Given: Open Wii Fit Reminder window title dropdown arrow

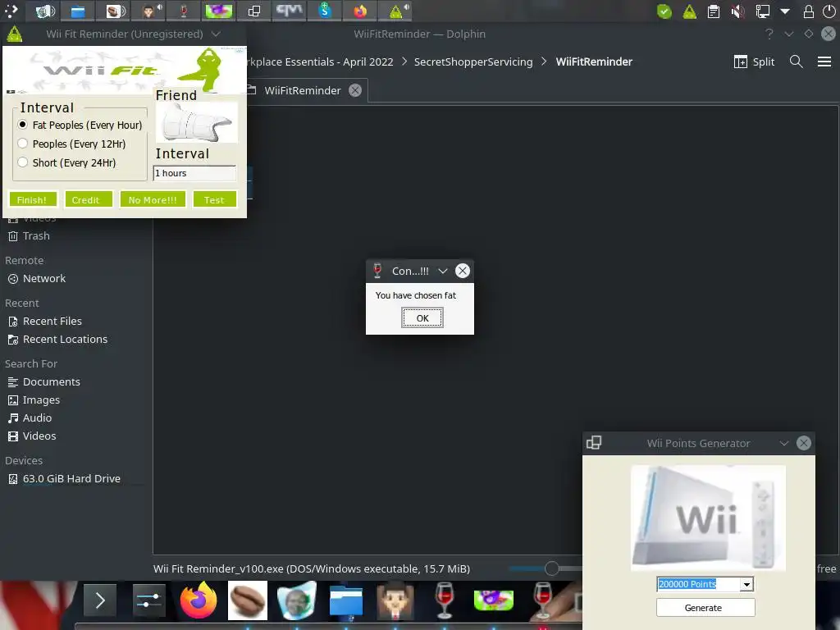Looking at the screenshot, I should pos(216,34).
